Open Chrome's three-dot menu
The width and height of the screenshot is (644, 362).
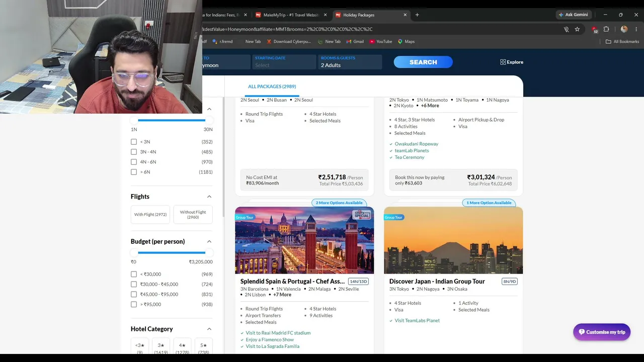[636, 29]
